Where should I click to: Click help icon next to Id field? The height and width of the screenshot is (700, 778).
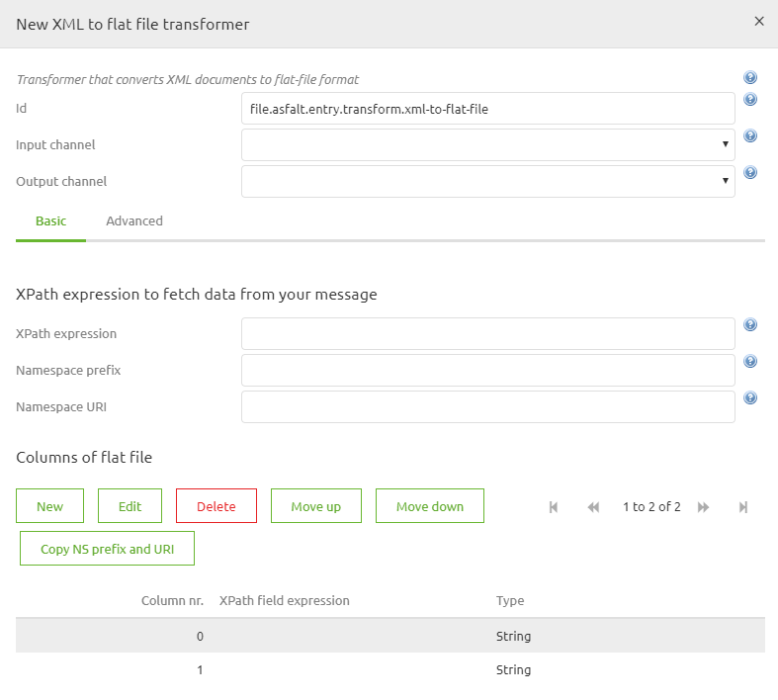click(750, 100)
